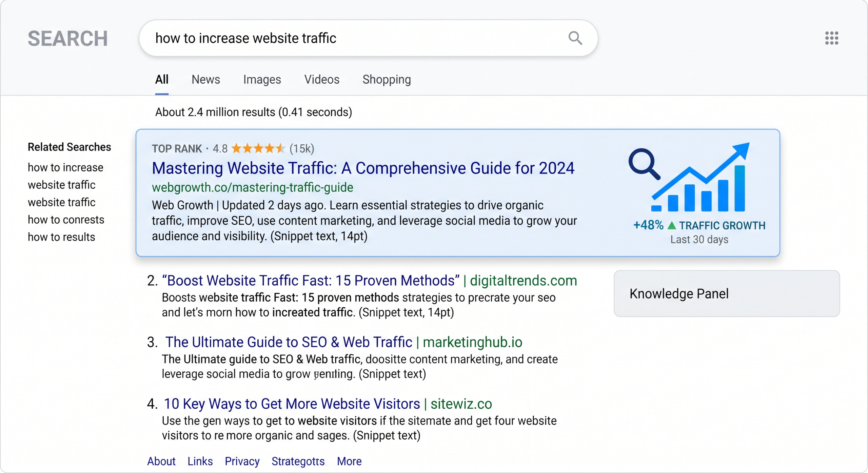Open 'The Ultimate Guide to SEO & Web Traffic' result
This screenshot has height=473, width=868.
(x=289, y=342)
